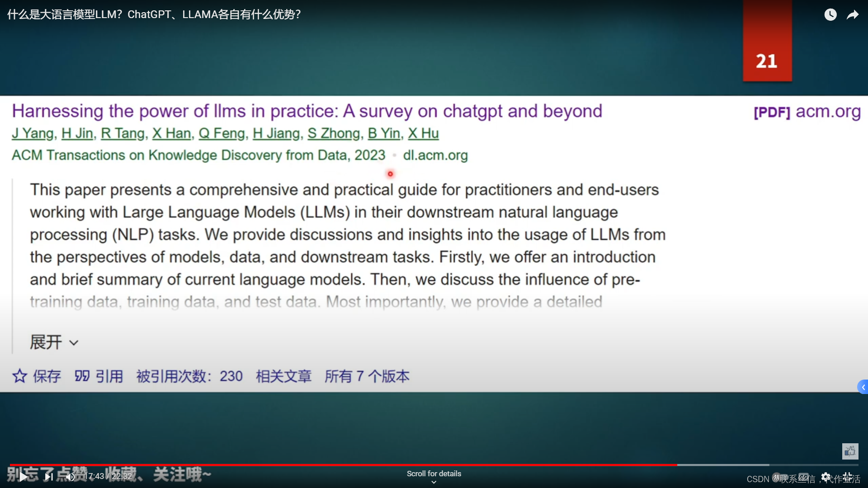
Task: Open the player settings gear
Action: 826,477
